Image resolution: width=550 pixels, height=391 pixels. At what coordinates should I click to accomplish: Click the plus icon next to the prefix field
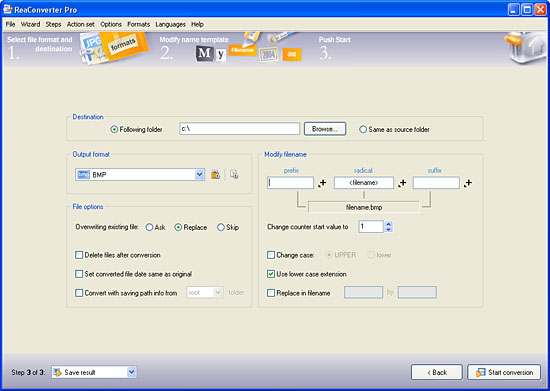[x=322, y=183]
